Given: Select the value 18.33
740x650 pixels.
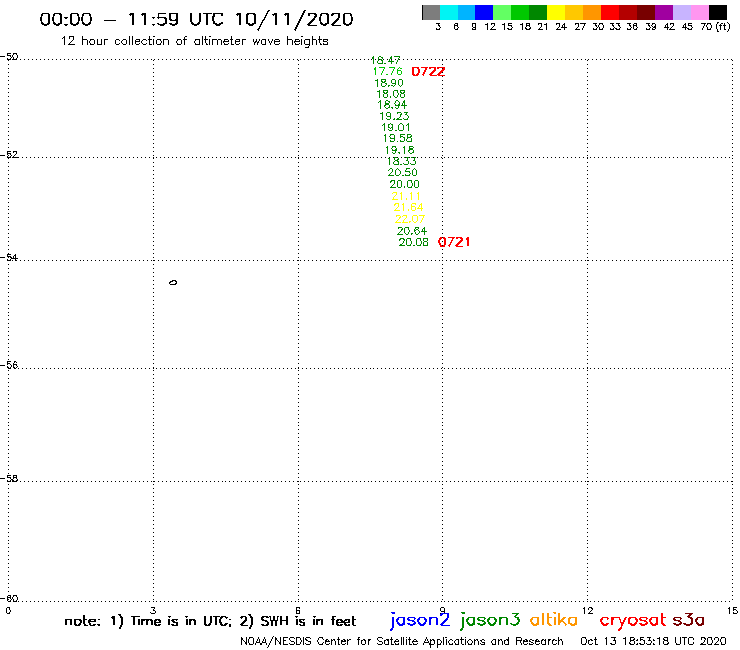Looking at the screenshot, I should coord(402,161).
